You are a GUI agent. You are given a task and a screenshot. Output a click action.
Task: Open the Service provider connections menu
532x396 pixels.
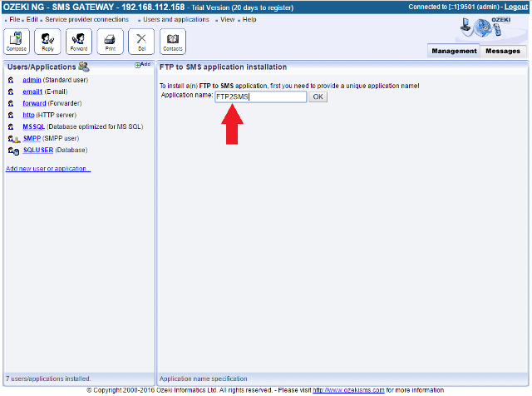(x=86, y=19)
